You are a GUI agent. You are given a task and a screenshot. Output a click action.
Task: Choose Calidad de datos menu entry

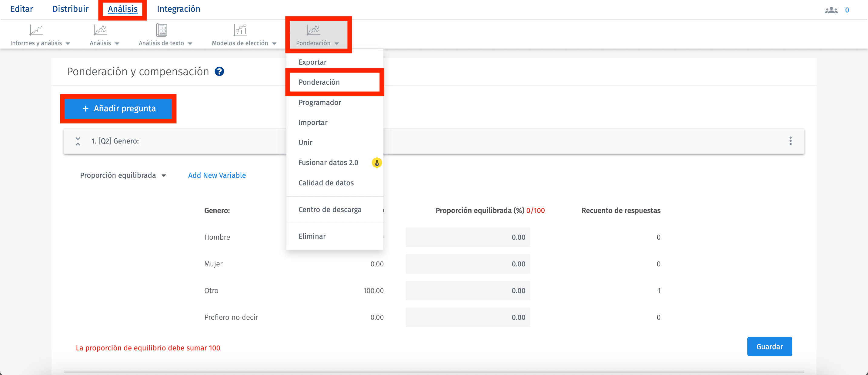[326, 183]
